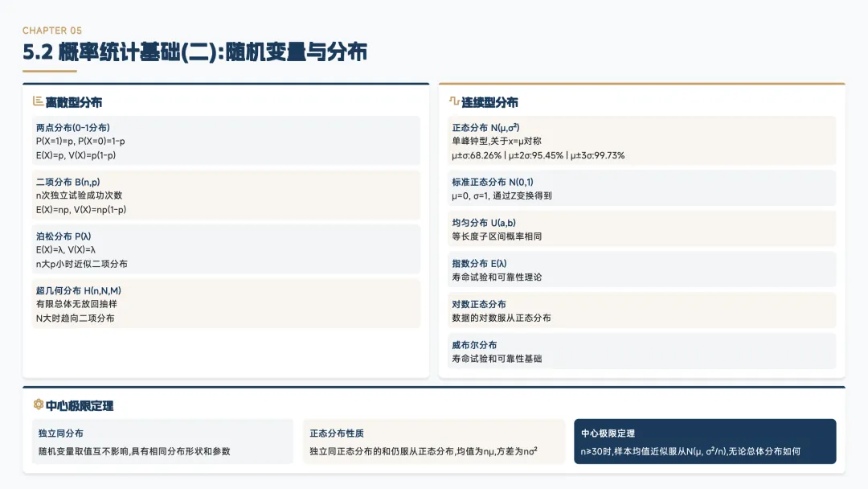Select the 泊松分布 P(λ) heading
This screenshot has width=868, height=489.
coord(63,236)
